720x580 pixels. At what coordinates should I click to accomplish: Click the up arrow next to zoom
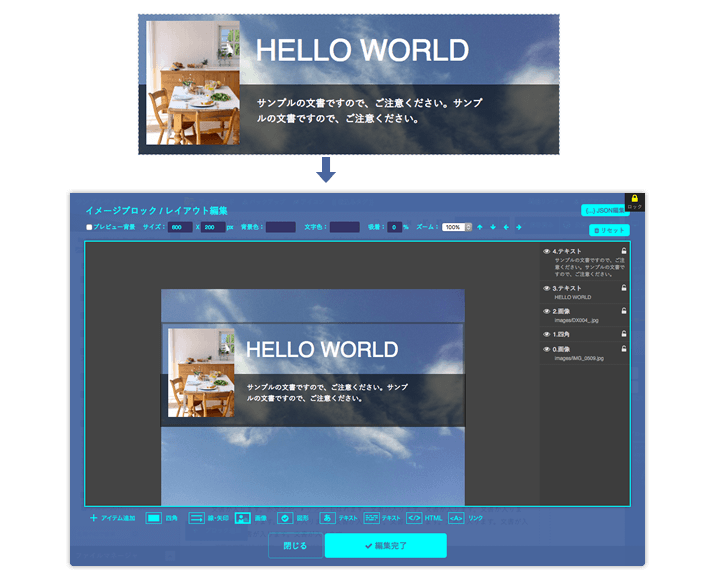point(480,227)
